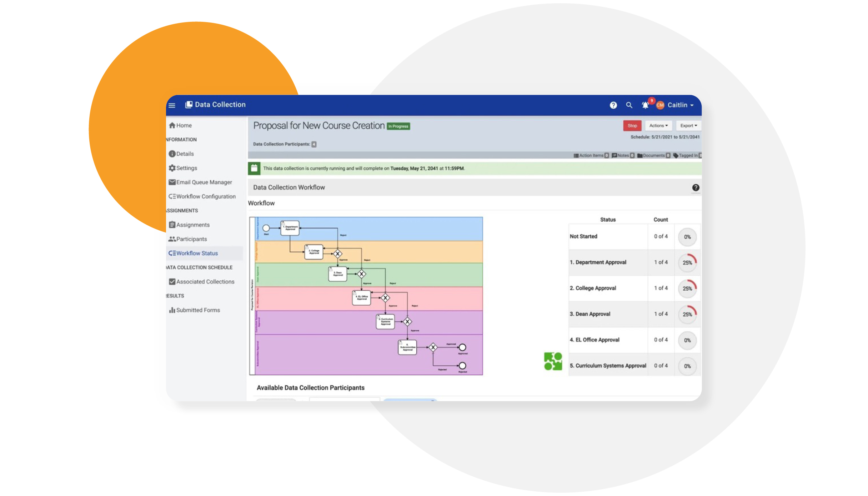This screenshot has height=496, width=868.
Task: Click the Home house icon
Action: [172, 125]
